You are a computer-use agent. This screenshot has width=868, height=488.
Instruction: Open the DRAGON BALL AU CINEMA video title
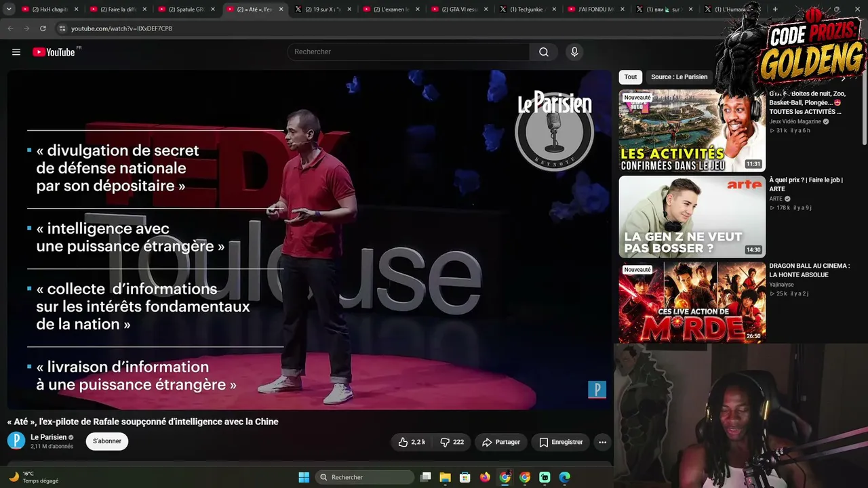[809, 270]
